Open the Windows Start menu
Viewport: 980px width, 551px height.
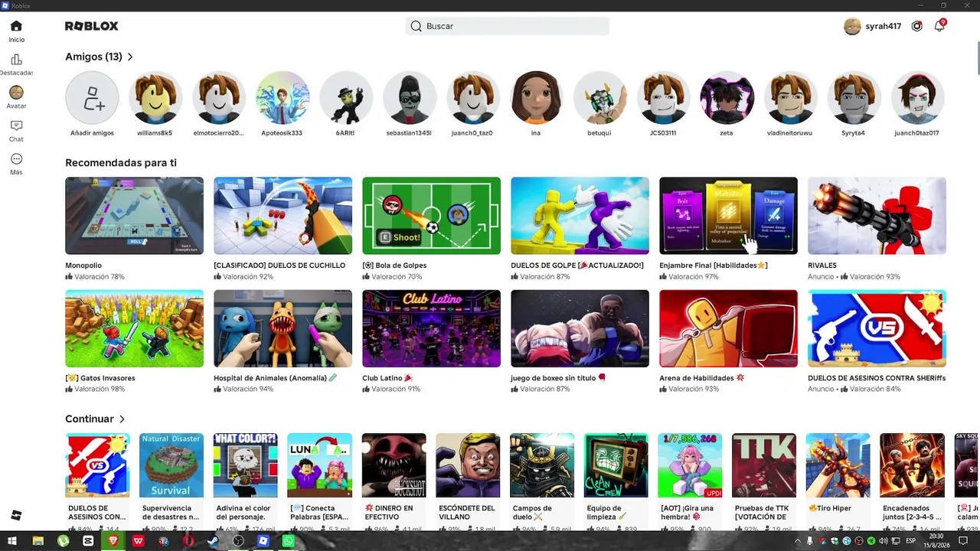(x=11, y=541)
